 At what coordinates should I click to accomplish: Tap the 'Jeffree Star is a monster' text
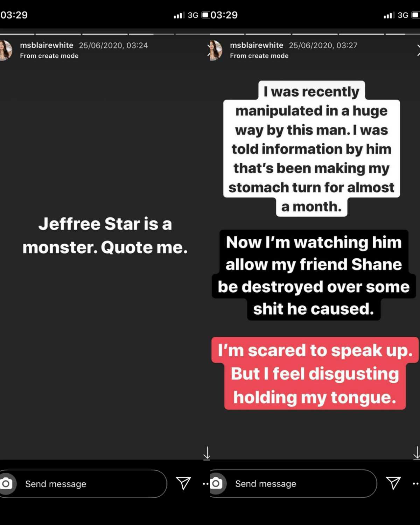(105, 236)
